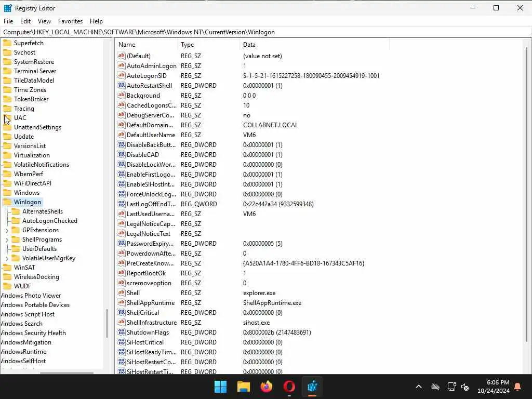
Task: Select the Svchost key folder icon
Action: click(x=7, y=52)
